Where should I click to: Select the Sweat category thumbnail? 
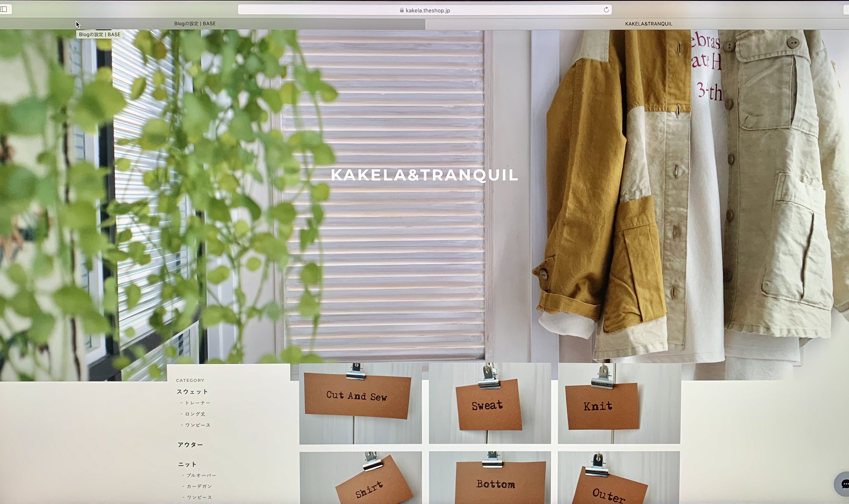(490, 403)
